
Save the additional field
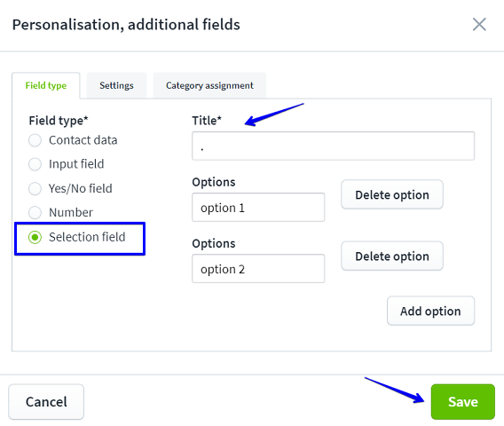pyautogui.click(x=463, y=402)
